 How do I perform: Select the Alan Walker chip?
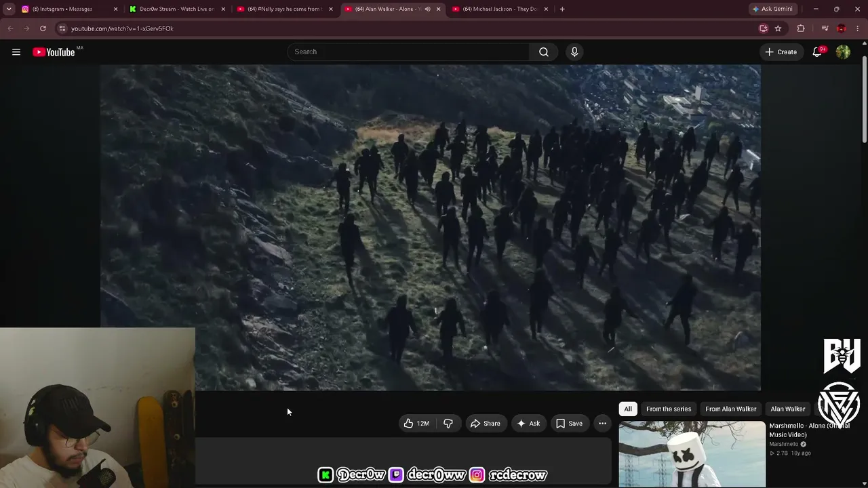[x=788, y=409]
